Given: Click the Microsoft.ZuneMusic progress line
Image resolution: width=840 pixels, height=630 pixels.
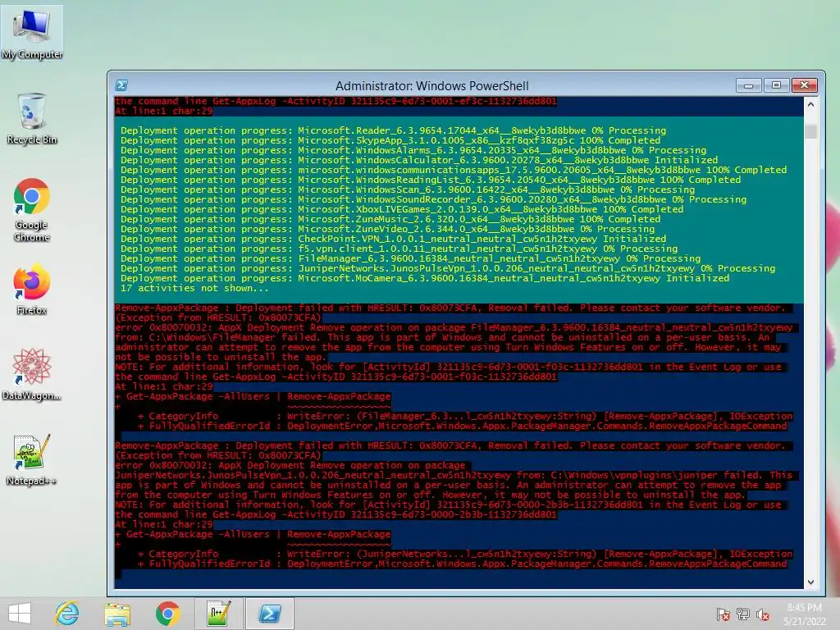Looking at the screenshot, I should pyautogui.click(x=390, y=219).
